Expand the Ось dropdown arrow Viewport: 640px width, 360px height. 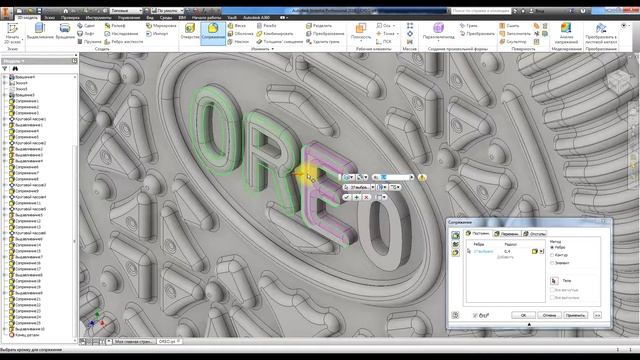394,25
